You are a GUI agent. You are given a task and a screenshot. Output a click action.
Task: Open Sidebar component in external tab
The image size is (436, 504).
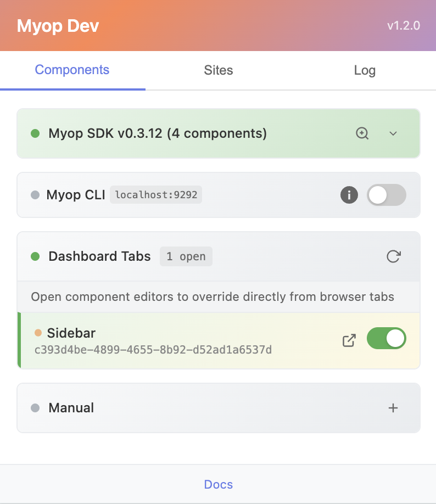(349, 340)
